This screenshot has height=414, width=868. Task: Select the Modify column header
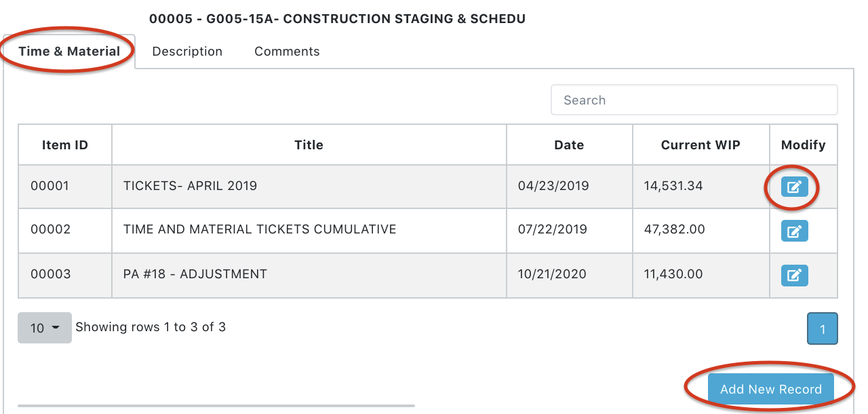tap(804, 145)
